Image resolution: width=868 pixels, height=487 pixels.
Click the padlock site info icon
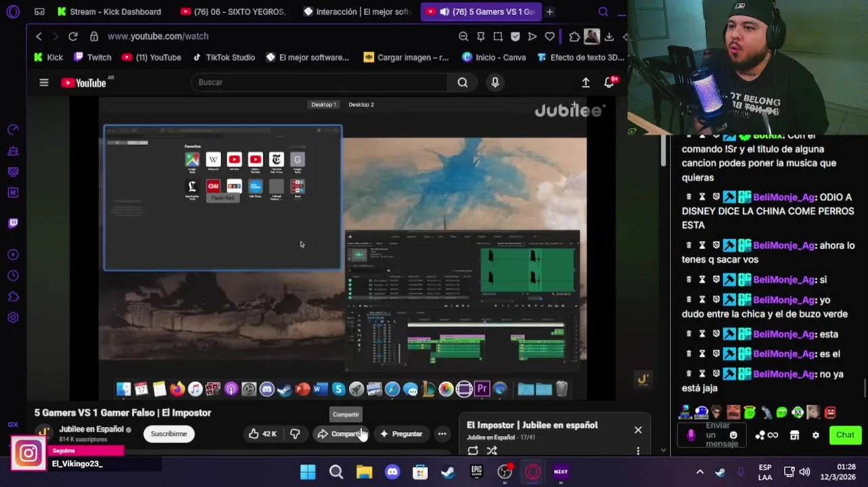pos(94,37)
